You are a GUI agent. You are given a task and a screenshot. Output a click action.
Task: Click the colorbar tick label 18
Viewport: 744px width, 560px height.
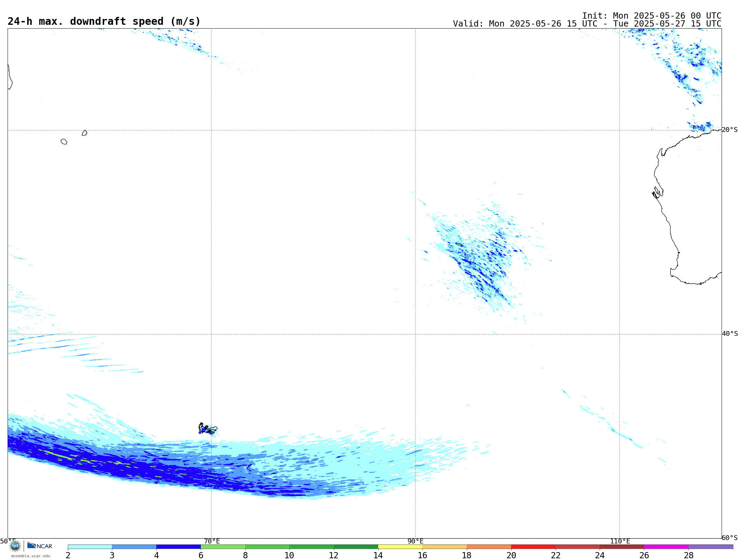click(467, 555)
